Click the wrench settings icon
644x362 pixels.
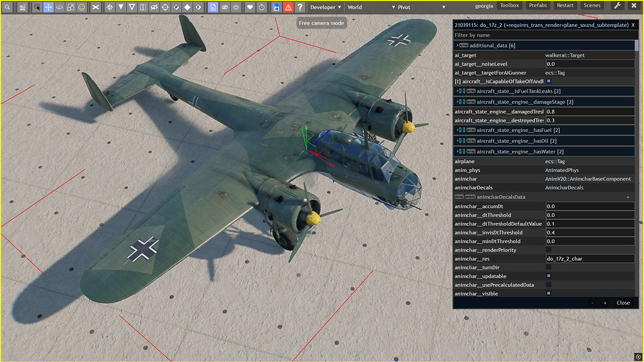tap(617, 6)
